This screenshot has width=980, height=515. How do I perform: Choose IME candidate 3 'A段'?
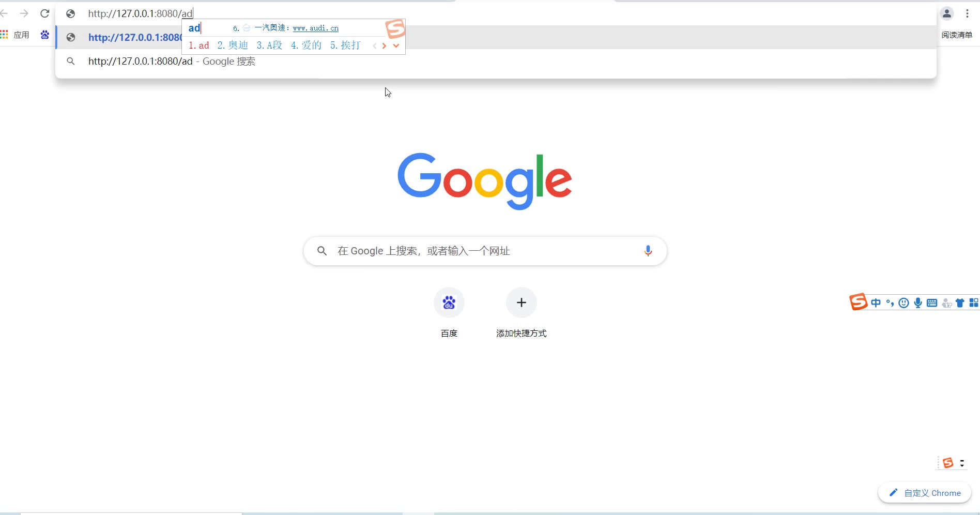click(269, 46)
